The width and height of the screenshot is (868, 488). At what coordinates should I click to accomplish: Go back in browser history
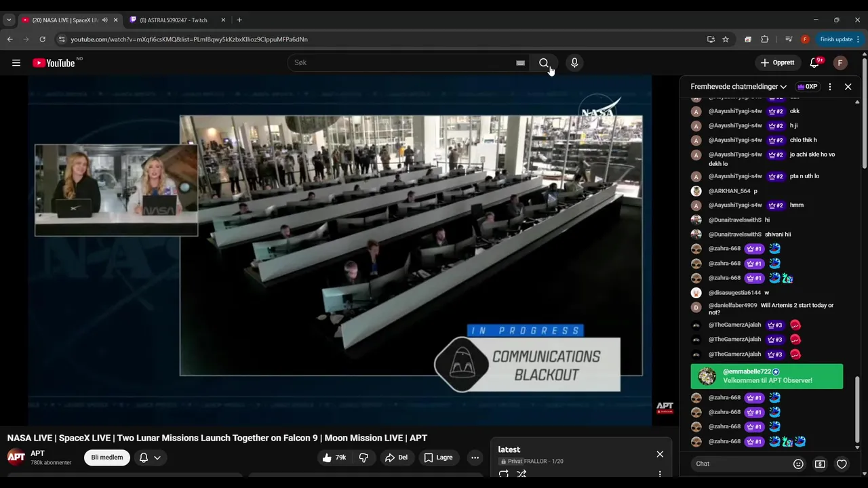[9, 39]
